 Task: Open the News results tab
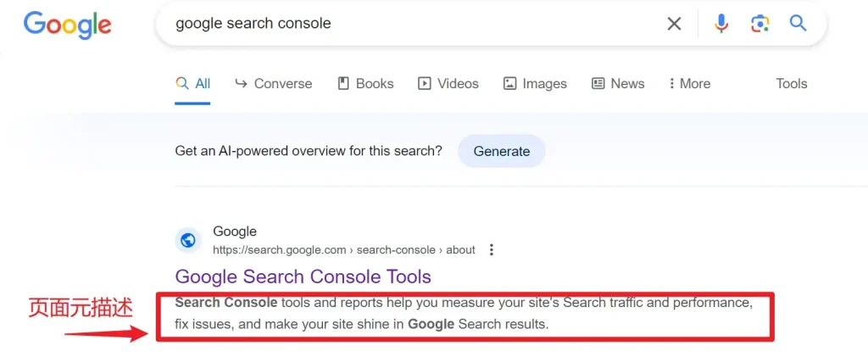pyautogui.click(x=618, y=84)
